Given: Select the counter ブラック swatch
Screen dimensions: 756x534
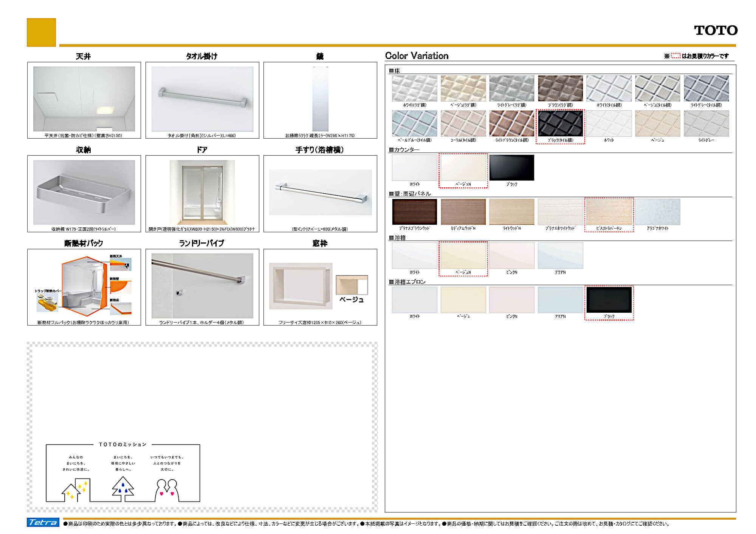Looking at the screenshot, I should 512,168.
